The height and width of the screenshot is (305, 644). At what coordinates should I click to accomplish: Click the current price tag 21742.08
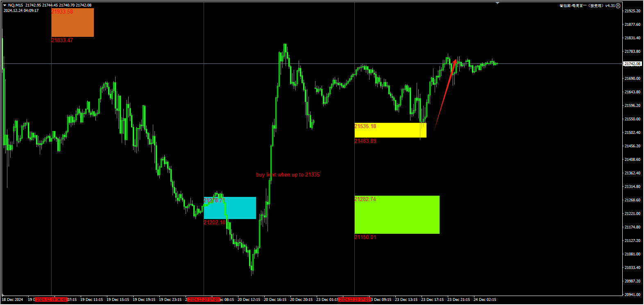click(x=632, y=64)
